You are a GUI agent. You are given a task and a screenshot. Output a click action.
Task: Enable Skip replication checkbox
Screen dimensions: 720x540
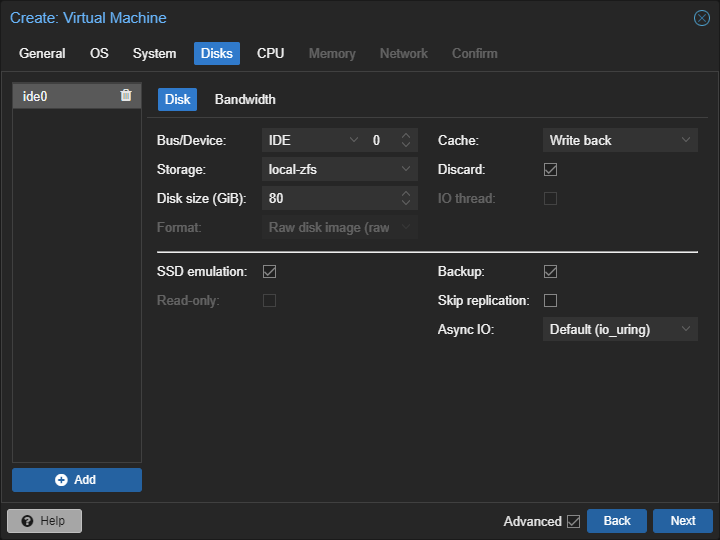[550, 300]
